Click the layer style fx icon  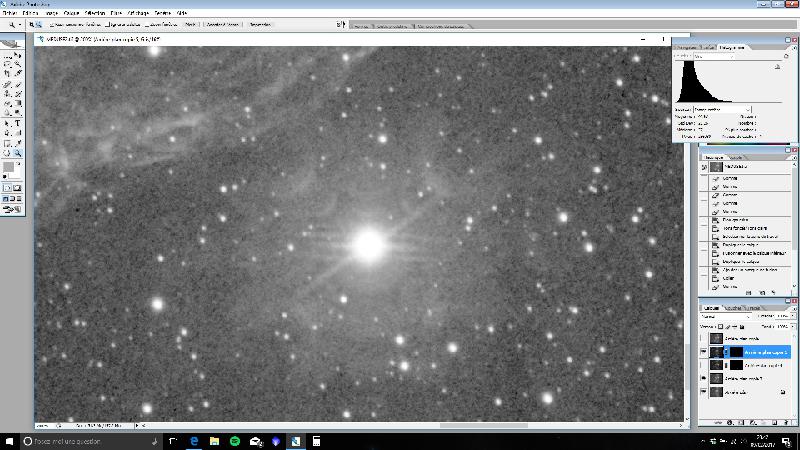pyautogui.click(x=730, y=423)
